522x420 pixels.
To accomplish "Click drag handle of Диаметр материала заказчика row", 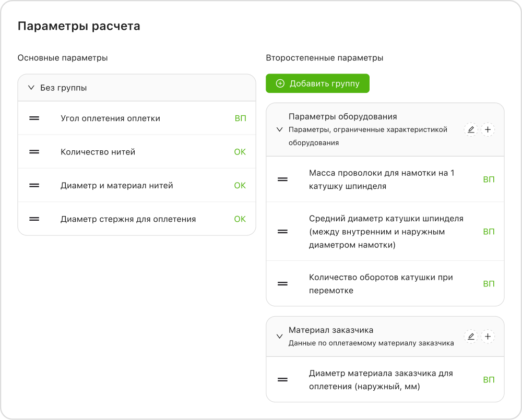I will [282, 380].
